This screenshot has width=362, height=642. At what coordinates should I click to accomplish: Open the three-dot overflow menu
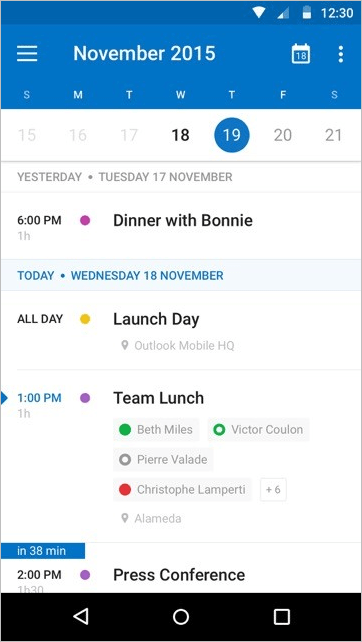(x=341, y=54)
